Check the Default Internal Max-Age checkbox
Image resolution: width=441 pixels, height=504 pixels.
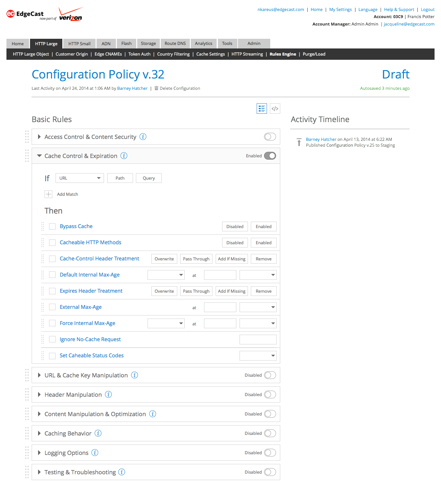52,275
